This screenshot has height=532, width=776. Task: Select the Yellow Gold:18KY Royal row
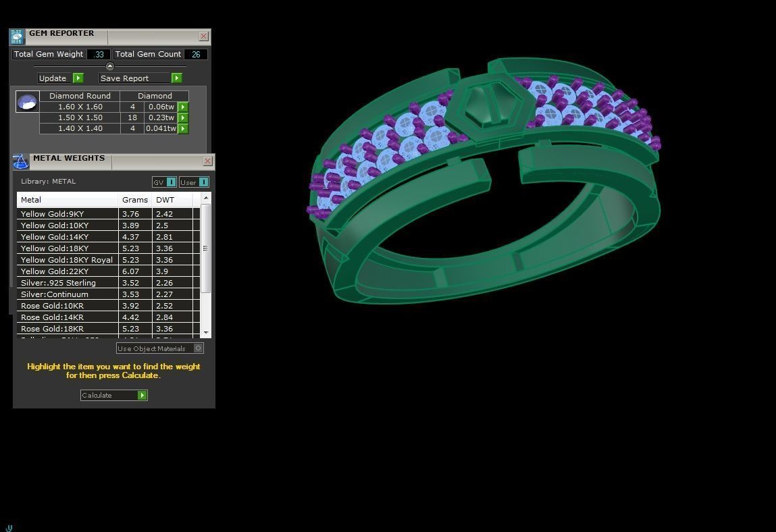pos(108,260)
